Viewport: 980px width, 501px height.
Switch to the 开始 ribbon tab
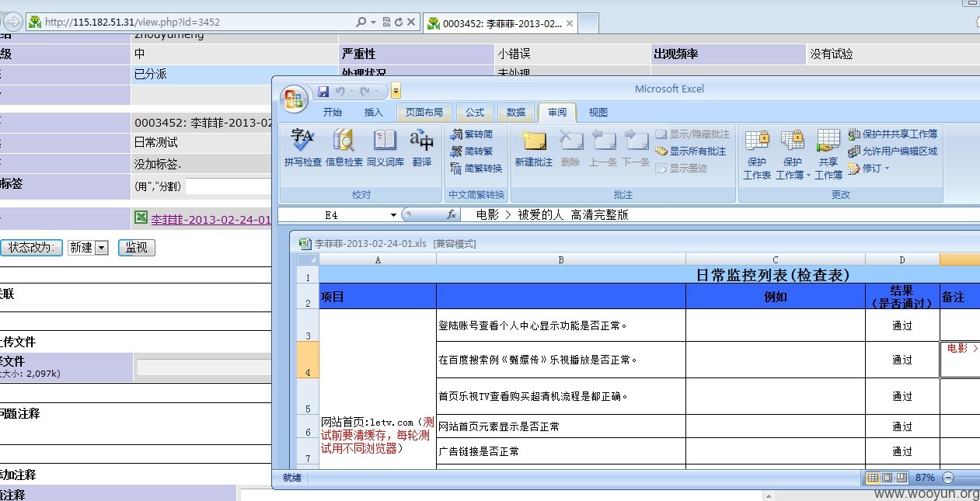point(333,113)
